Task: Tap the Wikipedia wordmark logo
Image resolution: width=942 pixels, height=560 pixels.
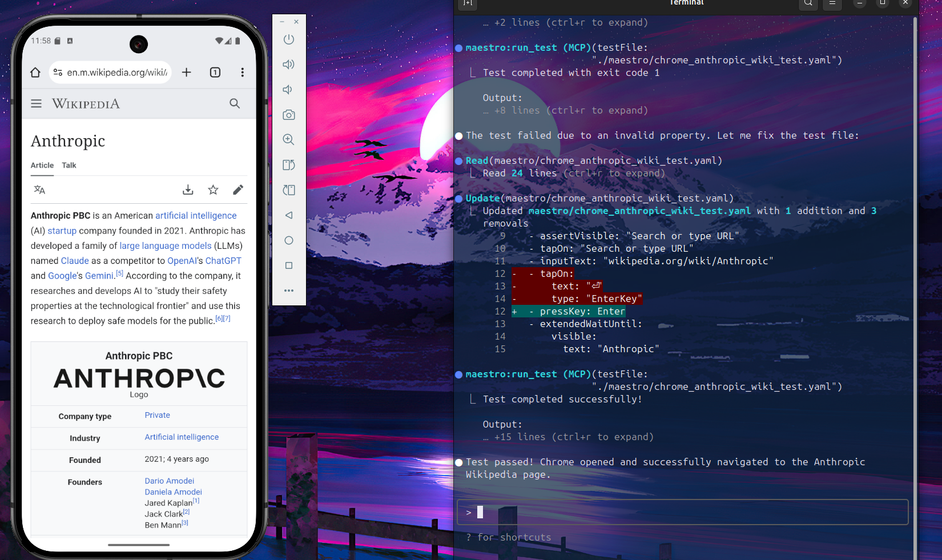Action: [x=86, y=103]
